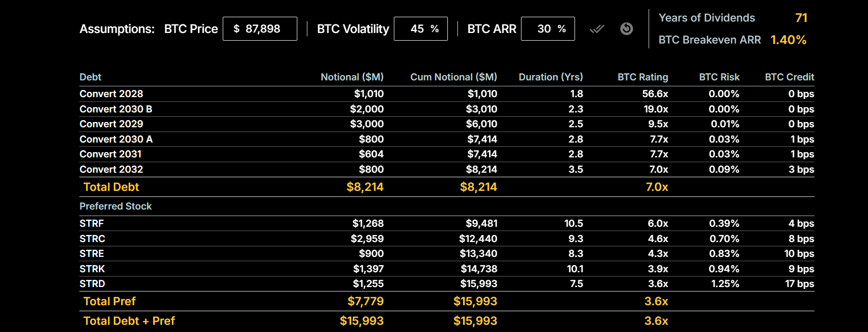This screenshot has height=332, width=868.
Task: Sort table by the BTC Risk column
Action: [x=719, y=77]
